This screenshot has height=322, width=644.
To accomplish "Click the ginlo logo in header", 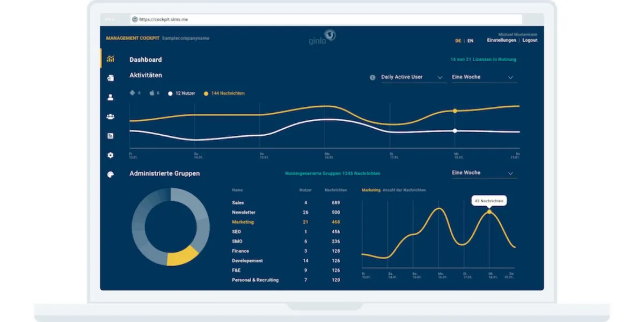I will click(x=322, y=38).
